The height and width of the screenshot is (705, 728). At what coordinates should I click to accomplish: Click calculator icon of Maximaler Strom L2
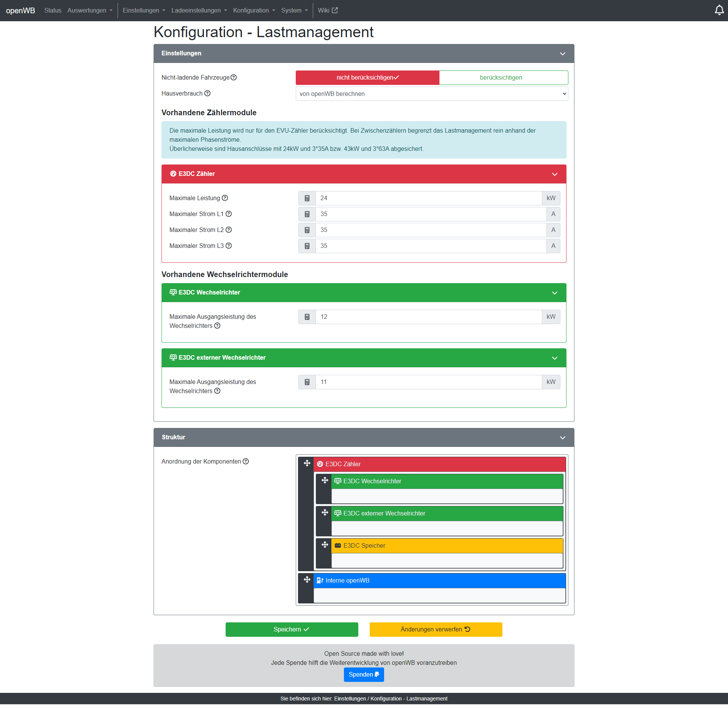coord(307,230)
